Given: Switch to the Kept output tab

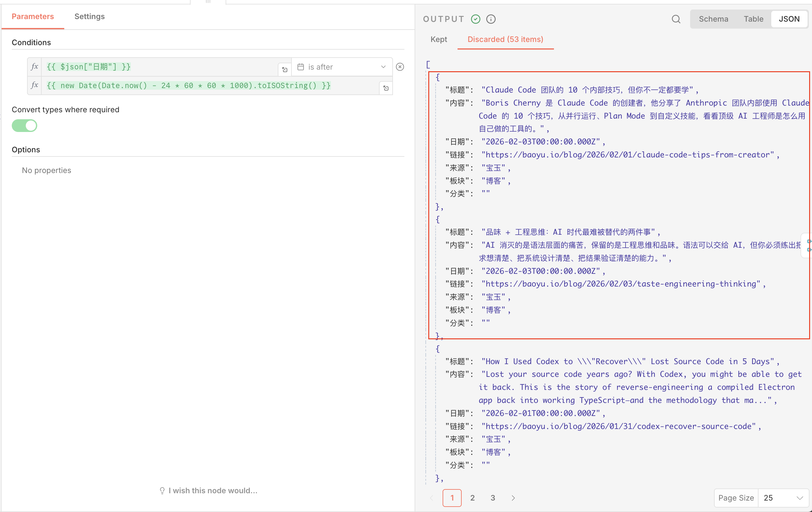Looking at the screenshot, I should 438,39.
